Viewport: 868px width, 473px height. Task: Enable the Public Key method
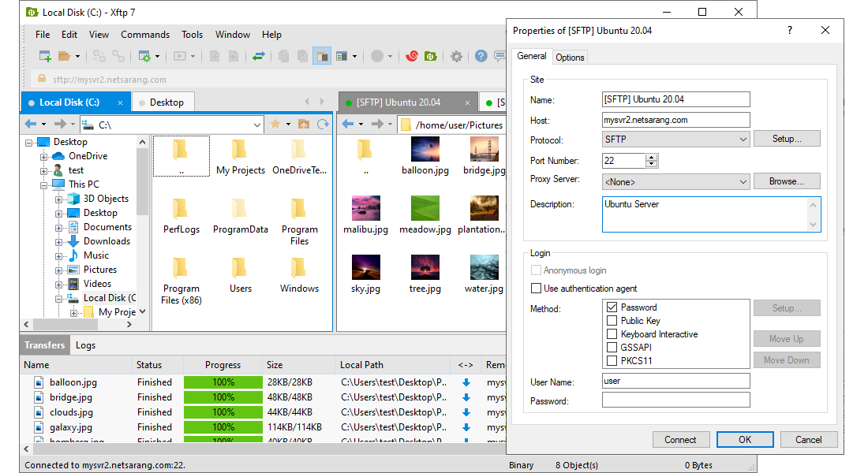612,320
